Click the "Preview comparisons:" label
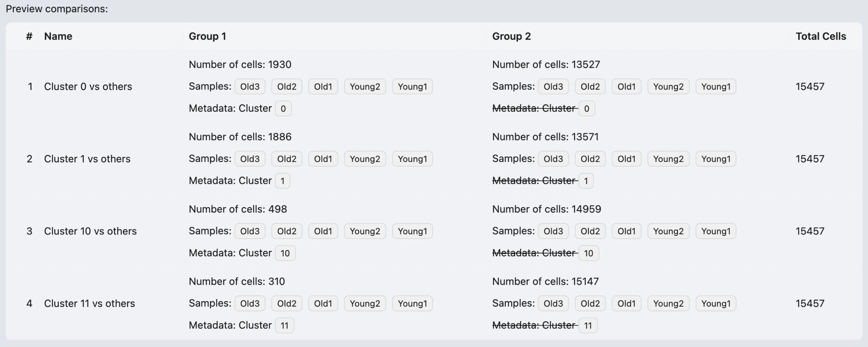 [57, 9]
